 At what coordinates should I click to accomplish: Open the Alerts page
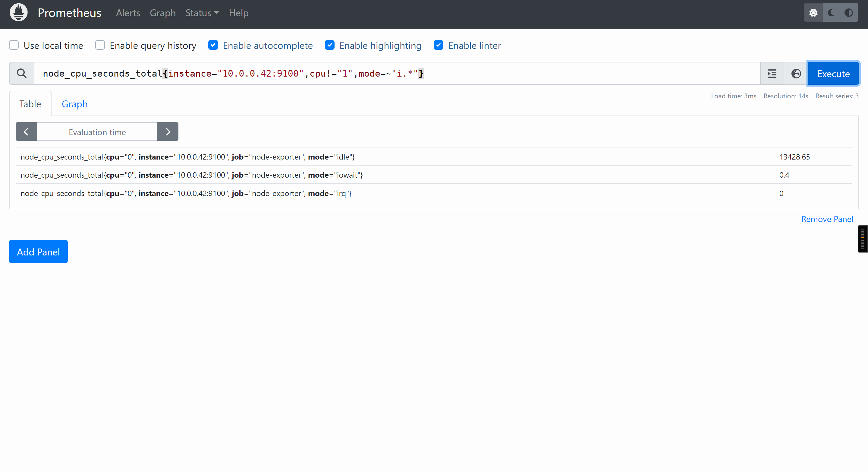[x=128, y=13]
